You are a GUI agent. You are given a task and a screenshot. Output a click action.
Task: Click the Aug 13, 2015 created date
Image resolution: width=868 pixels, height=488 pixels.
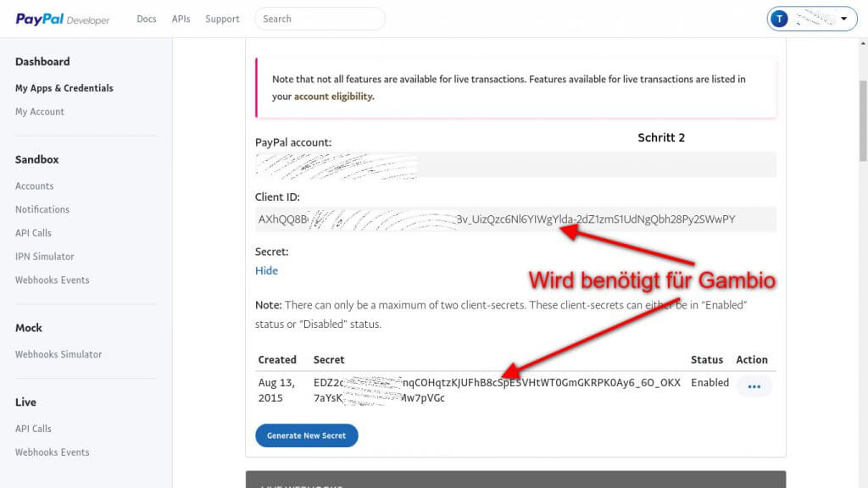point(277,390)
